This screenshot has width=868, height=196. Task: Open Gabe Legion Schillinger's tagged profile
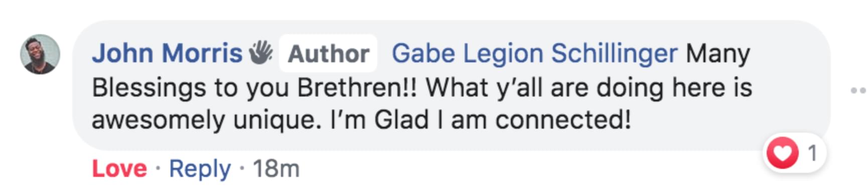coord(534,54)
